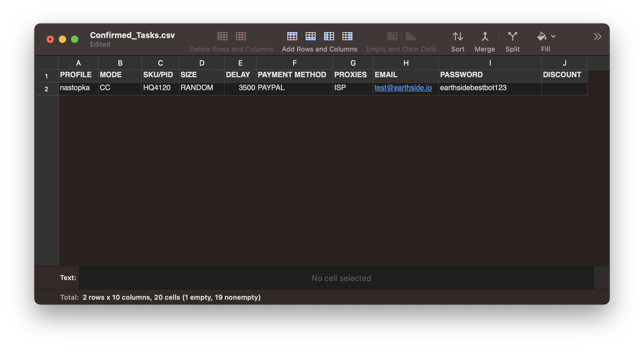Click the add column right icon
Image resolution: width=644 pixels, height=350 pixels.
[x=347, y=36]
